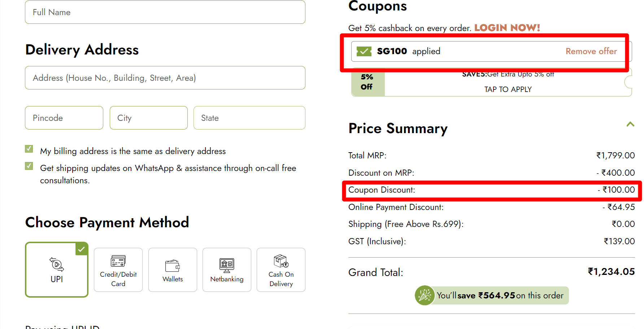This screenshot has height=329, width=644.
Task: Tap to apply the SAVE5 coupon
Action: (x=508, y=89)
